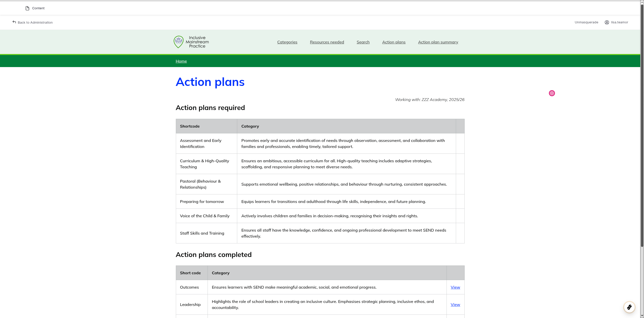Open the lisa.teamor account menu
This screenshot has height=318, width=644.
pyautogui.click(x=616, y=22)
